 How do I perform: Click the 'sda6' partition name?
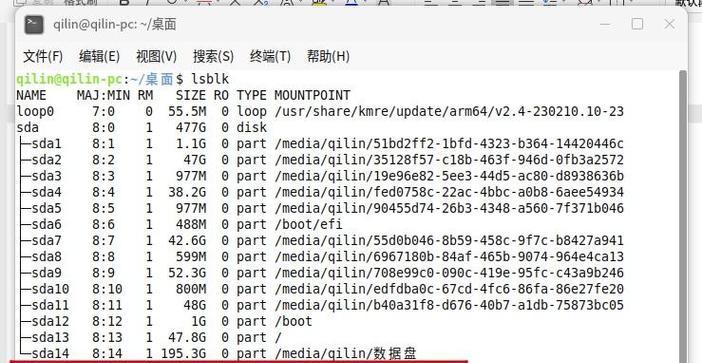46,224
